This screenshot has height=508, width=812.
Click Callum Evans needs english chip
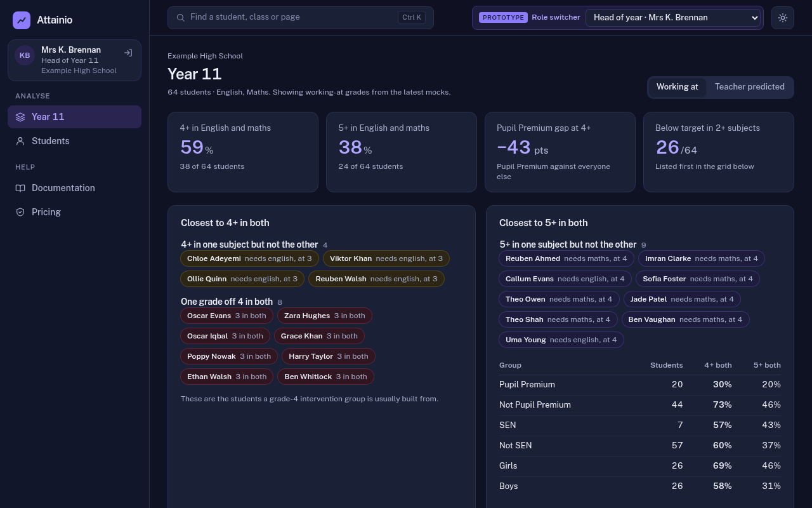coord(565,279)
